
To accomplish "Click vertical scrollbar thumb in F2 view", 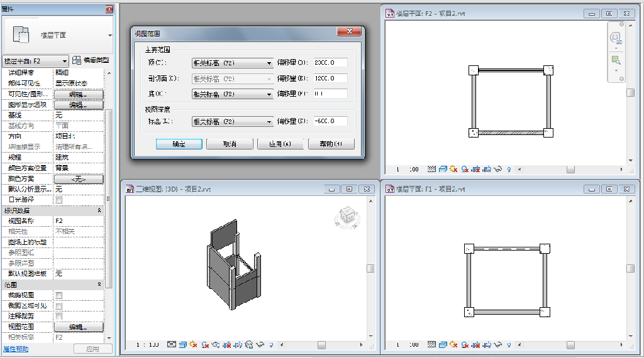I will pyautogui.click(x=630, y=93).
